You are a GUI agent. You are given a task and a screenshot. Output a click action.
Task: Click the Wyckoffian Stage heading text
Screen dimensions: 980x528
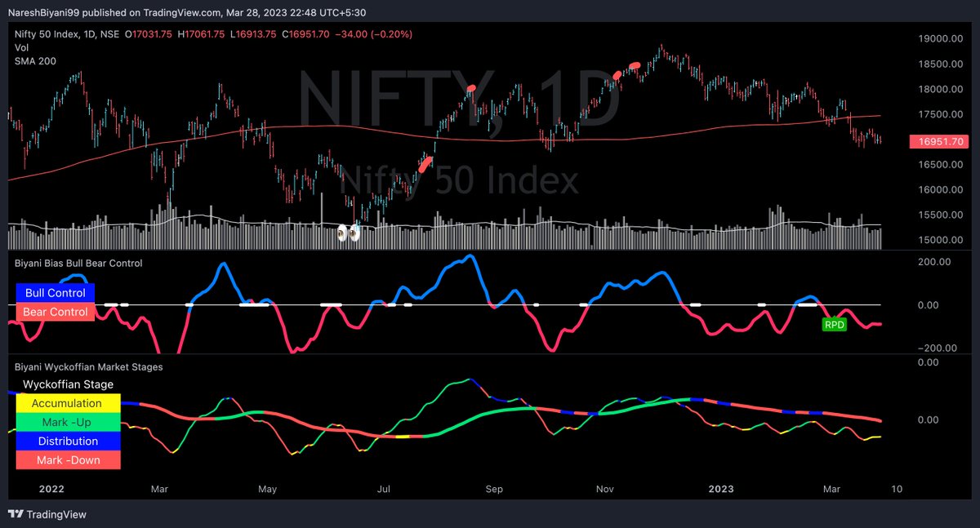(68, 384)
